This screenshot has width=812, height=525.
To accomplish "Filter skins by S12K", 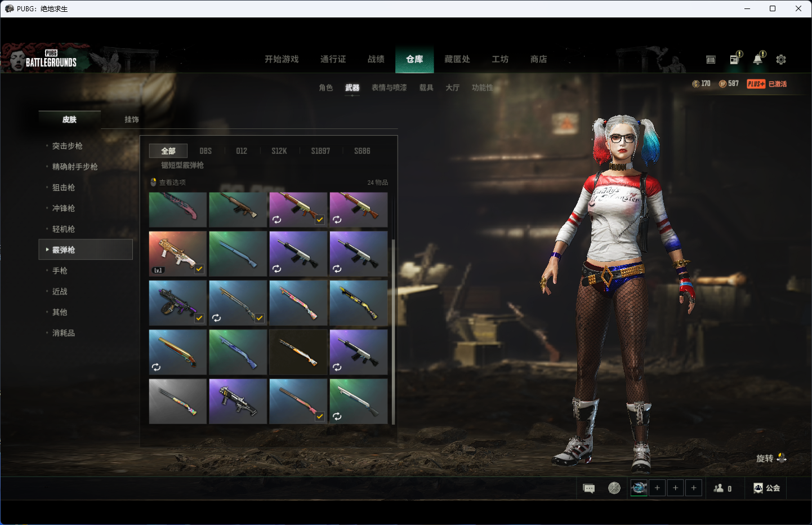I will pyautogui.click(x=279, y=151).
